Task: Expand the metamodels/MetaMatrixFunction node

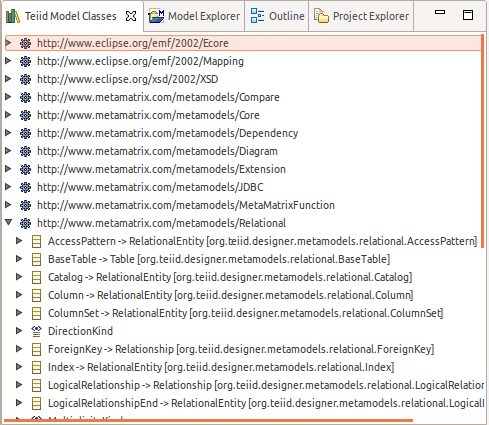Action: [9, 205]
